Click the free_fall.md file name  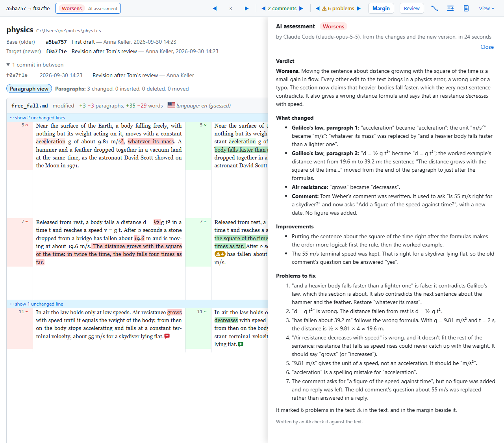(30, 106)
